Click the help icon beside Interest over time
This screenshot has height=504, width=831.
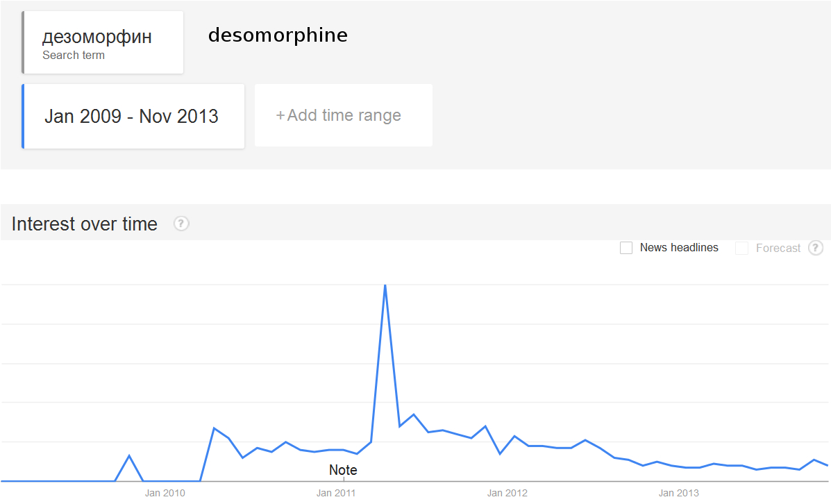[x=181, y=224]
